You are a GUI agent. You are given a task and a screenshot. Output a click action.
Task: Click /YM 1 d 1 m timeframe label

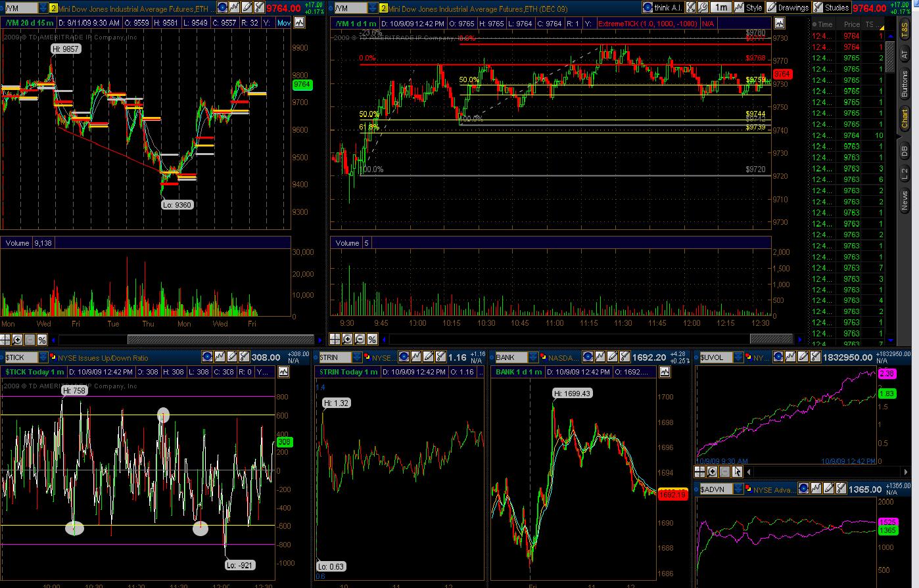point(355,23)
